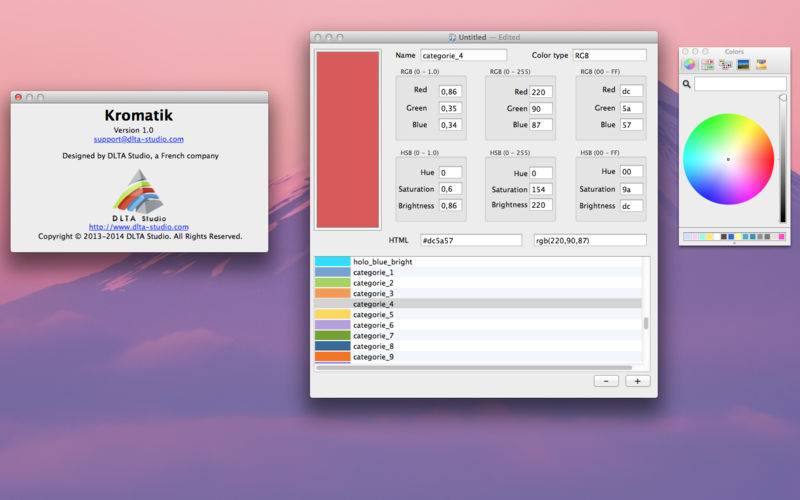
Task: Click the hex Green field showing 5a
Action: click(632, 108)
